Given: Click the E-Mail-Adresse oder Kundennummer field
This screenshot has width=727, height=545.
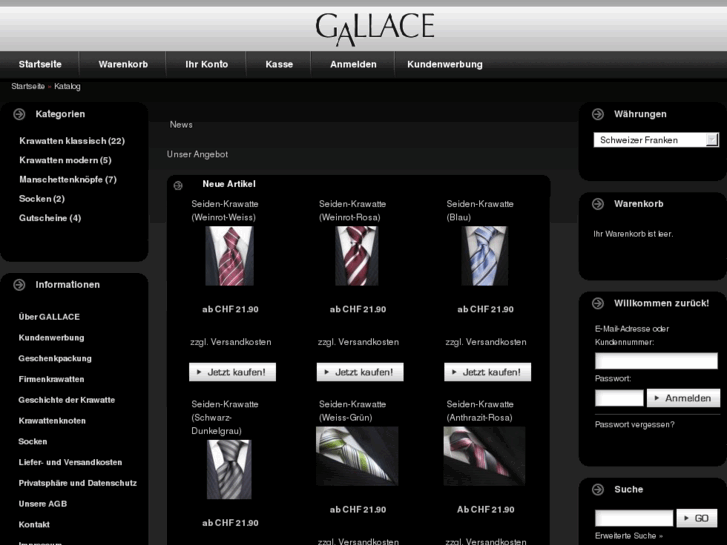Looking at the screenshot, I should (x=656, y=361).
